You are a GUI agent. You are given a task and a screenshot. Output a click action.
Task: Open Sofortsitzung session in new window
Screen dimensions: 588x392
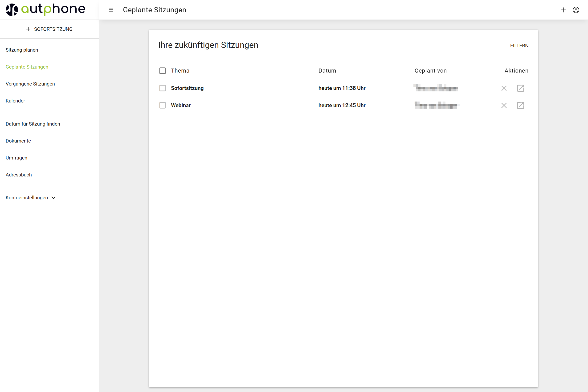(520, 88)
